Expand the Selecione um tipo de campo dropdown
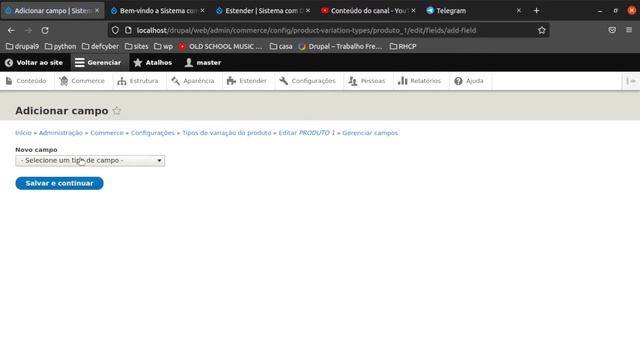 (x=90, y=161)
